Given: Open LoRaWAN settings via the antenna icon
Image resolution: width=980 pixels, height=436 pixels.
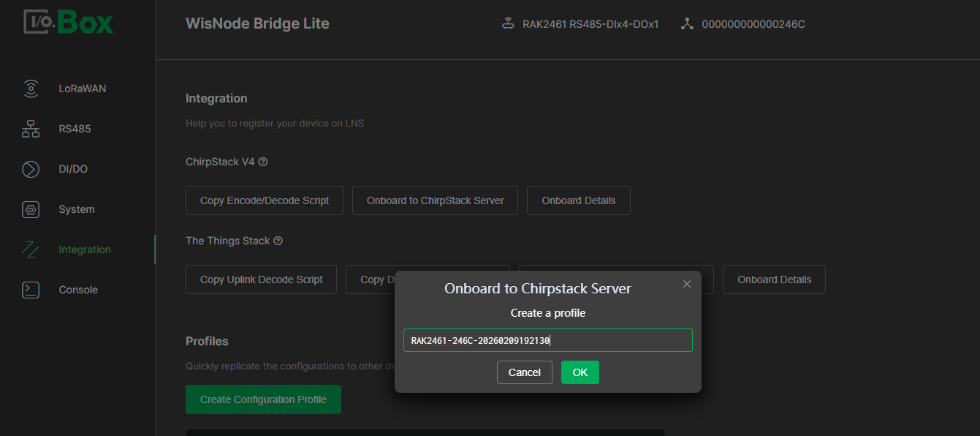Looking at the screenshot, I should pos(31,89).
